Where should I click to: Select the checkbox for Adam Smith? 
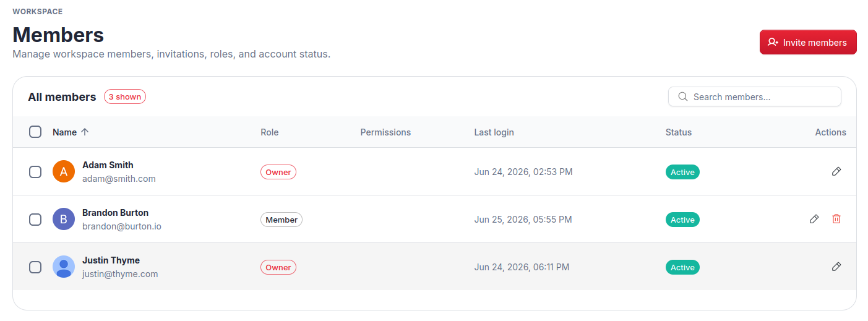pyautogui.click(x=35, y=172)
